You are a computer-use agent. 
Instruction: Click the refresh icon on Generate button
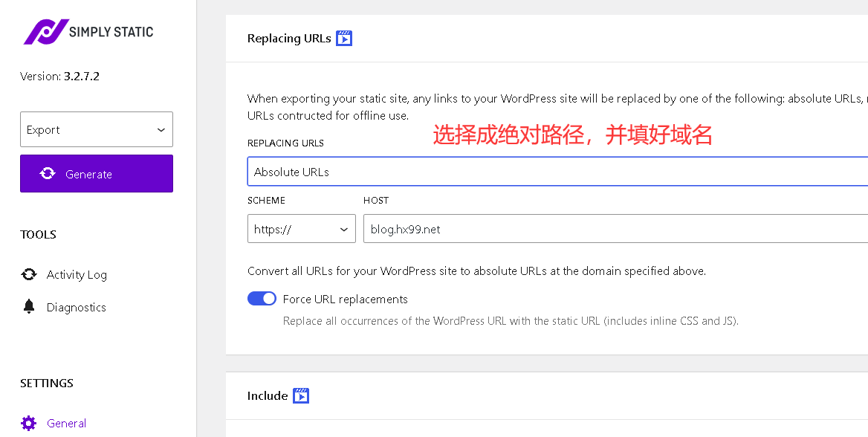coord(48,173)
